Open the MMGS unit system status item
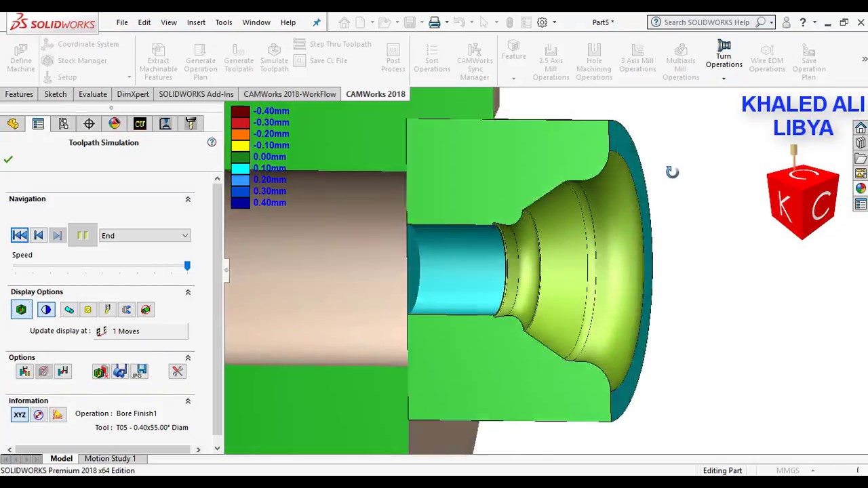 pos(788,470)
